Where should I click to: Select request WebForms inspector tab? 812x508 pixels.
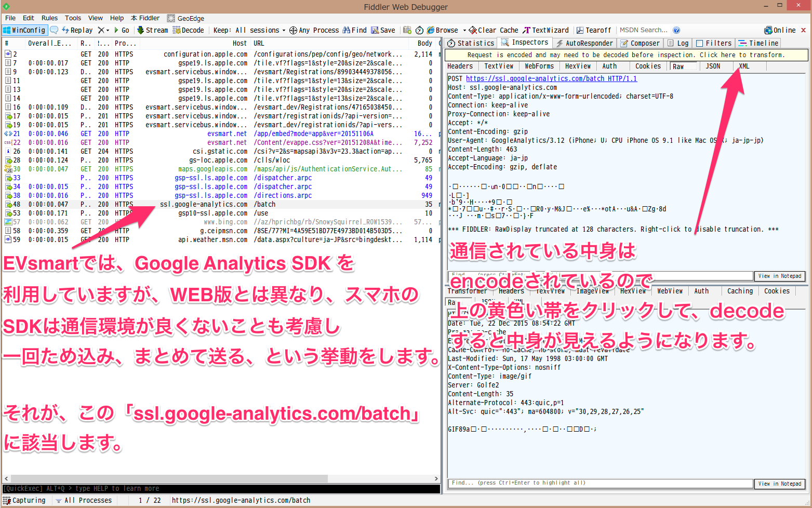tap(539, 66)
